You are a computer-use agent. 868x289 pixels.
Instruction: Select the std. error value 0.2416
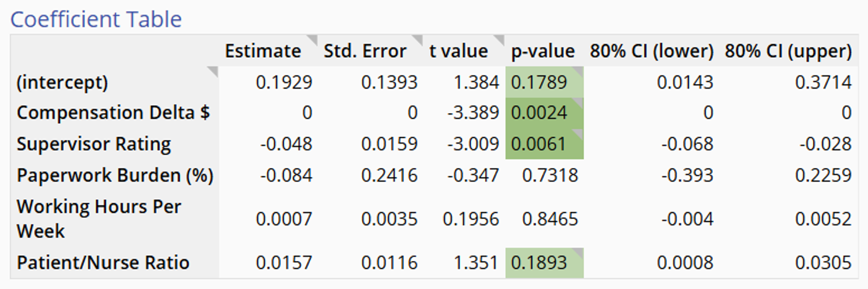389,175
